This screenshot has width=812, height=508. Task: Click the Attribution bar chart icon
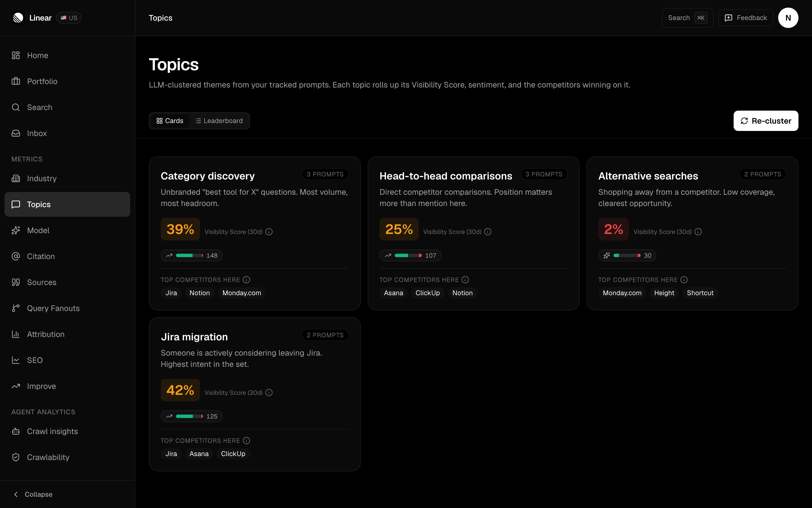[16, 334]
